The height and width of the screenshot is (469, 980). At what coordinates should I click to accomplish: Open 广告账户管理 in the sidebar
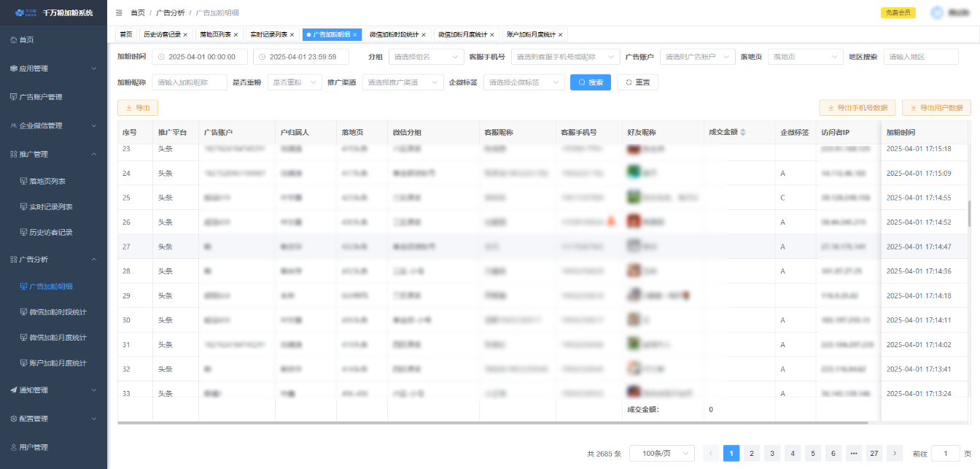40,97
